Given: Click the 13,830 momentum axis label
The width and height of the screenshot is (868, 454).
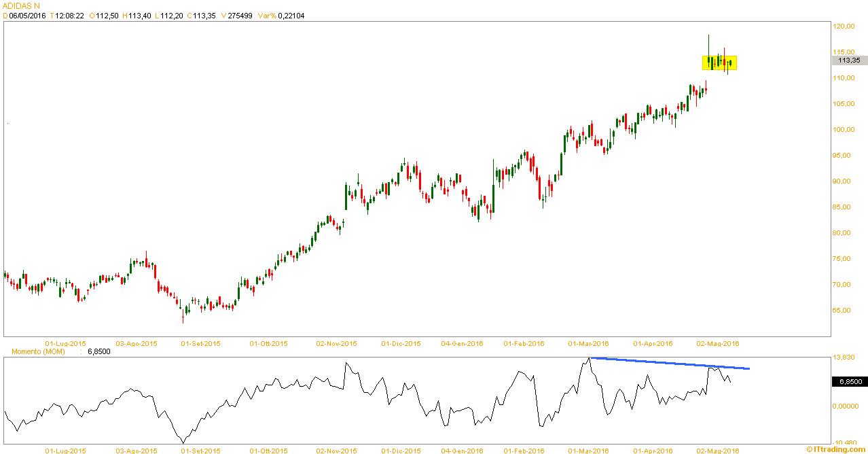Looking at the screenshot, I should click(844, 357).
